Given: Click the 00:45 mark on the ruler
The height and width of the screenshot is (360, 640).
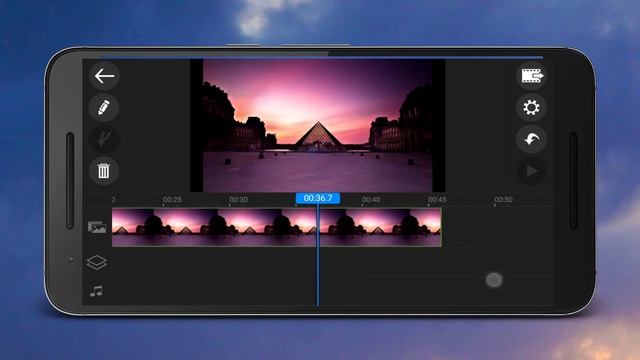Looking at the screenshot, I should click(437, 200).
